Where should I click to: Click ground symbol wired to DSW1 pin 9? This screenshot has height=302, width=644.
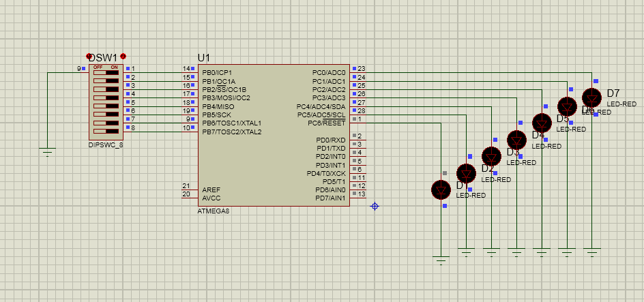click(x=48, y=152)
